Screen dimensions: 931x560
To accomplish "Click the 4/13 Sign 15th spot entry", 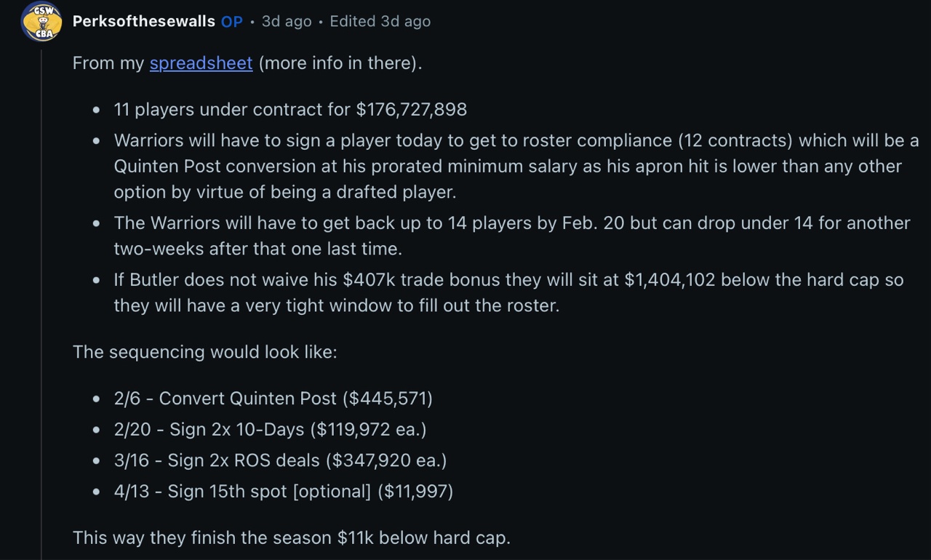I will pos(284,492).
